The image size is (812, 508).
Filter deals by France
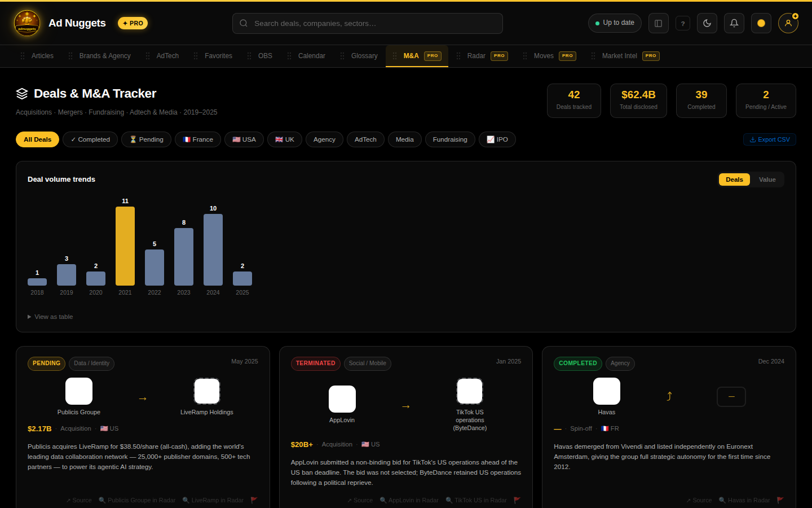(x=198, y=139)
